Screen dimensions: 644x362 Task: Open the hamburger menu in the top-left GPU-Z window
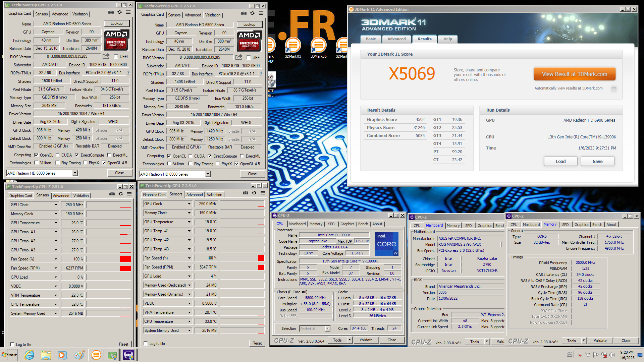point(128,12)
